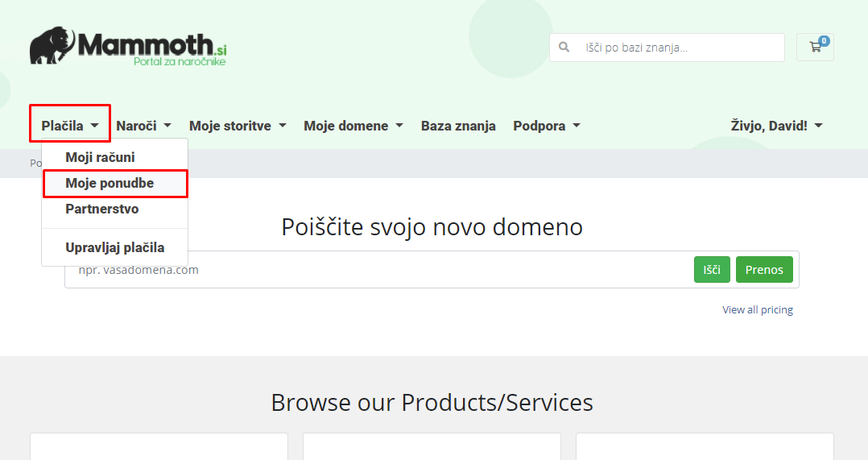Expand the Naroči dropdown
This screenshot has height=460, width=868.
(143, 126)
